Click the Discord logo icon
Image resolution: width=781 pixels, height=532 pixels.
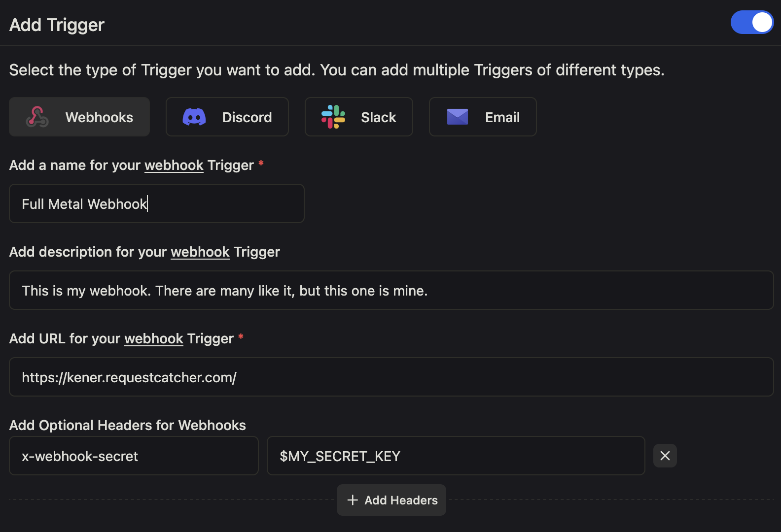(x=194, y=117)
